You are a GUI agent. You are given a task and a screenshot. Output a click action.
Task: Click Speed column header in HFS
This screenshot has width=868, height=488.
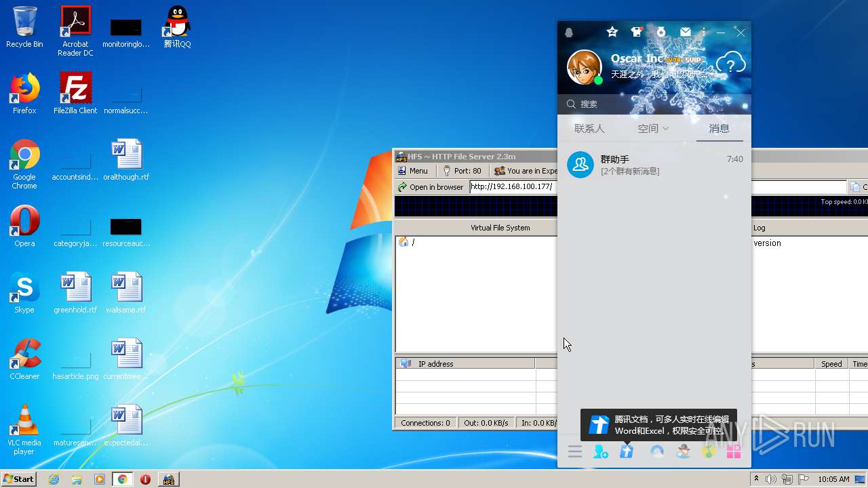point(831,364)
